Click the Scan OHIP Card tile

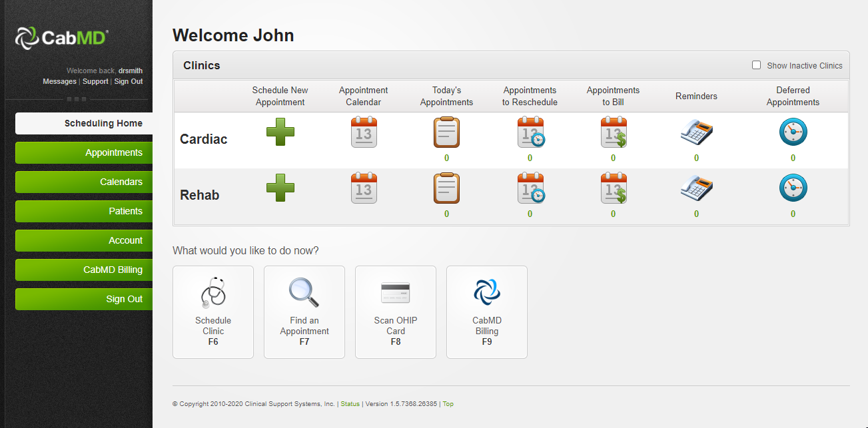396,312
